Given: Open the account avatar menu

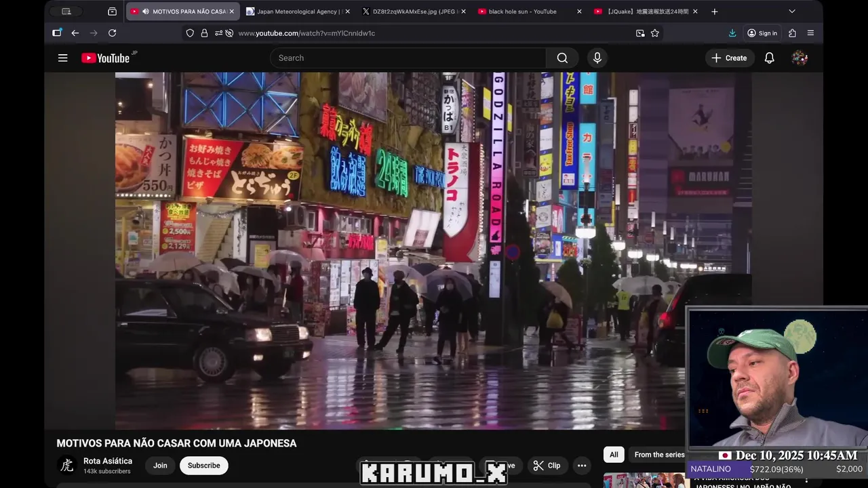Looking at the screenshot, I should tap(800, 58).
